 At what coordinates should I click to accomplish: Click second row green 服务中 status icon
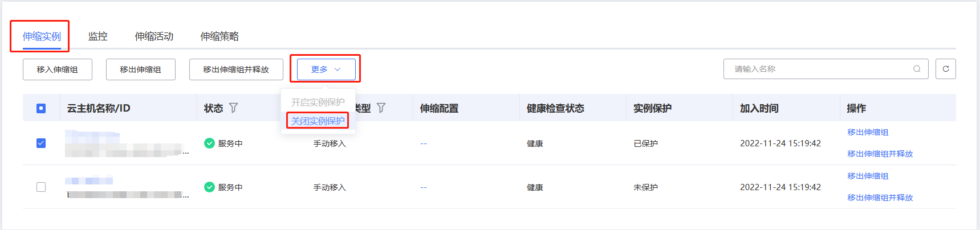(209, 187)
